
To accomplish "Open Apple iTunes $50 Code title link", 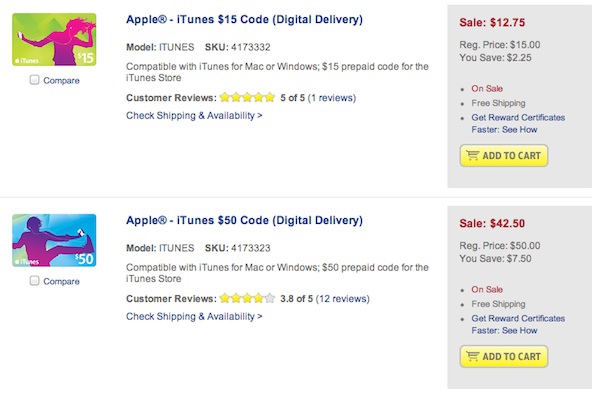I will (x=244, y=221).
